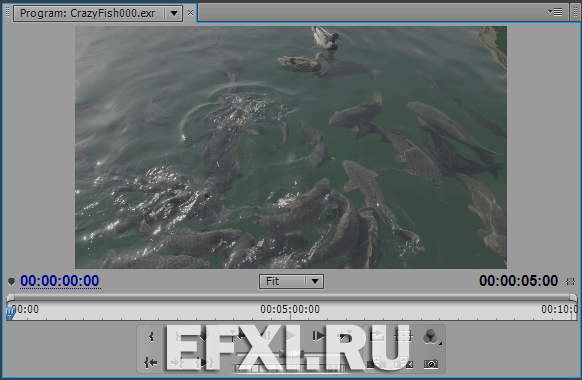Screen dimensions: 582x380
Task: Close the Program: CrazyFish000.exr tab
Action: pos(190,13)
